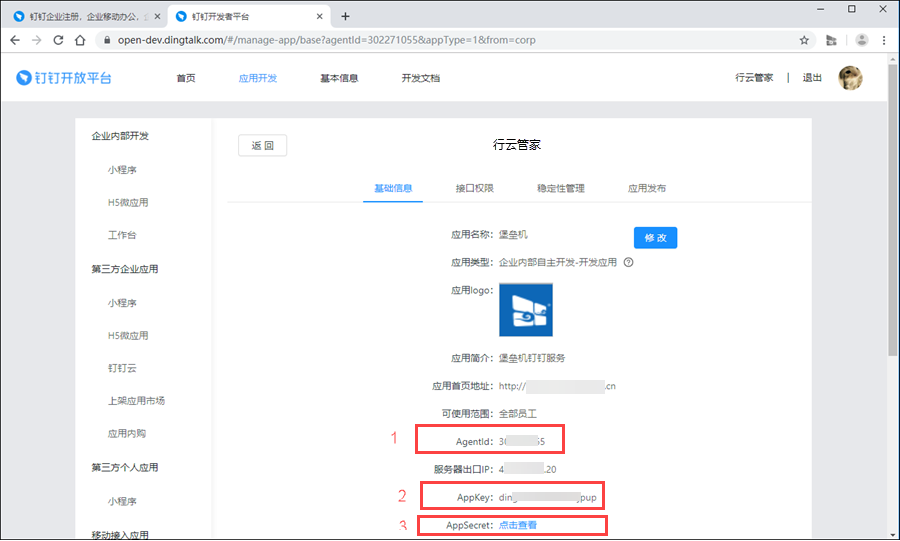Reload the current page
Image resolution: width=900 pixels, height=541 pixels.
point(58,40)
